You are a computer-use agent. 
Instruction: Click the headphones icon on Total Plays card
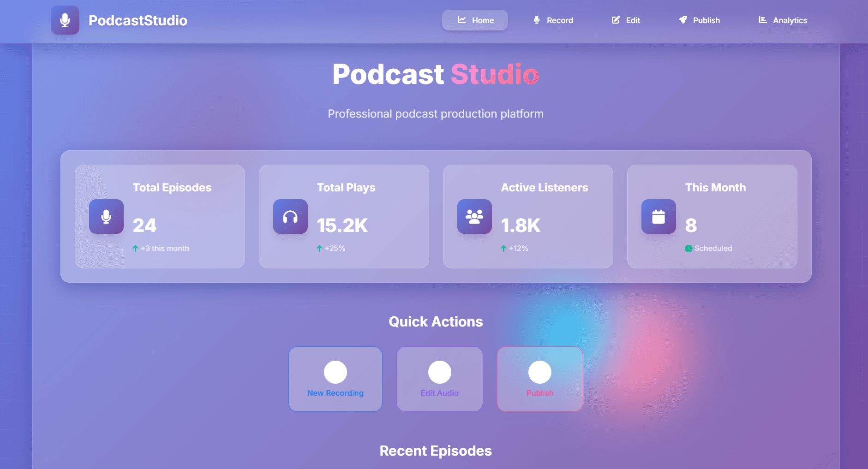point(290,216)
